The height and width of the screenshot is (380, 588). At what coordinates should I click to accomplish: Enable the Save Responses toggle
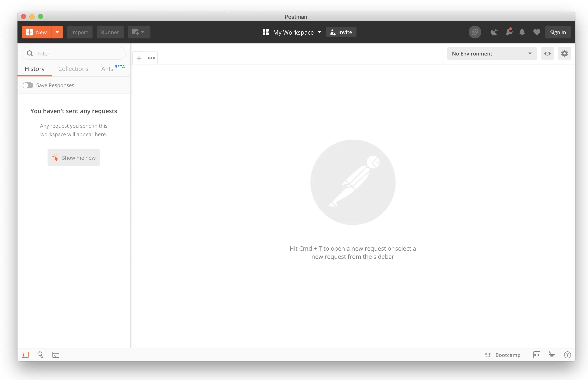tap(28, 85)
